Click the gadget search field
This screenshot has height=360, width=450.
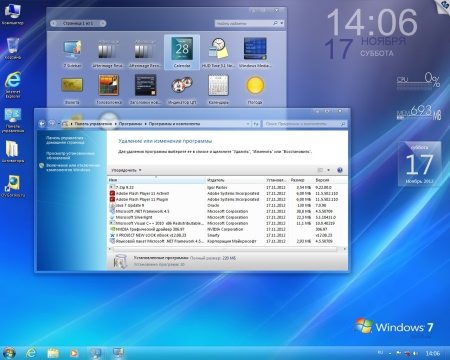244,23
